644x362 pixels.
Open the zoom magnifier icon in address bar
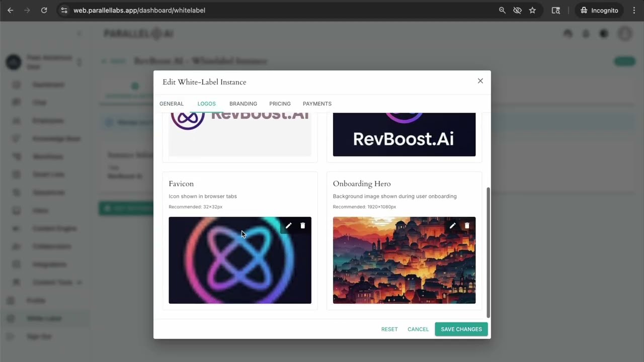pyautogui.click(x=502, y=10)
